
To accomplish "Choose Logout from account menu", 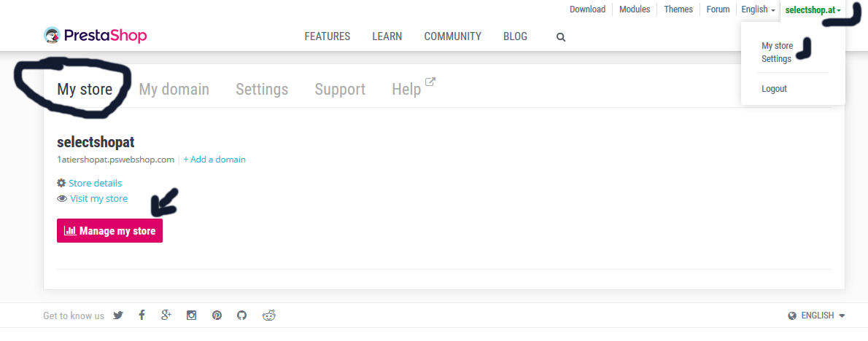I will (x=774, y=88).
